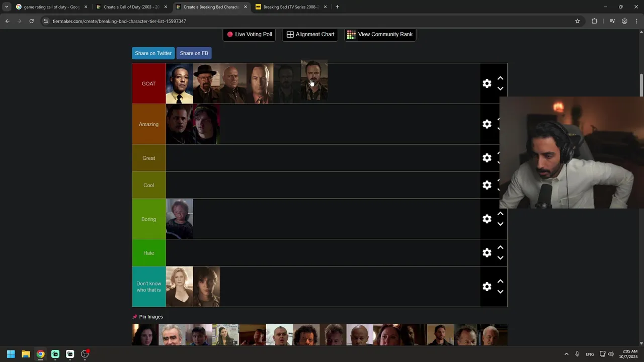The width and height of the screenshot is (644, 362).
Task: Move the GOAT row down
Action: click(500, 88)
